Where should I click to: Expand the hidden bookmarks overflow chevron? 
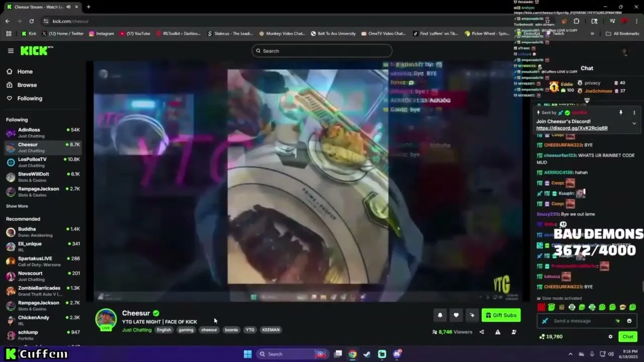pos(592,34)
